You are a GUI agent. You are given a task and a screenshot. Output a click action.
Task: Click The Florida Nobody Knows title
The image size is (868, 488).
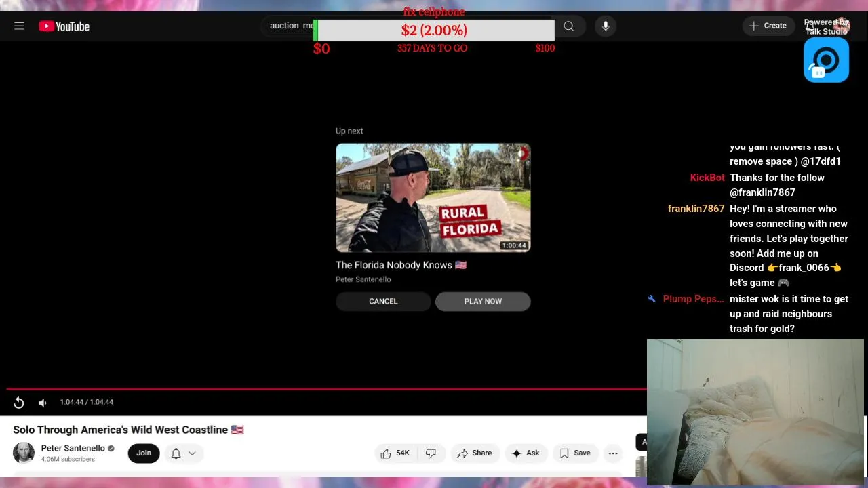point(401,265)
